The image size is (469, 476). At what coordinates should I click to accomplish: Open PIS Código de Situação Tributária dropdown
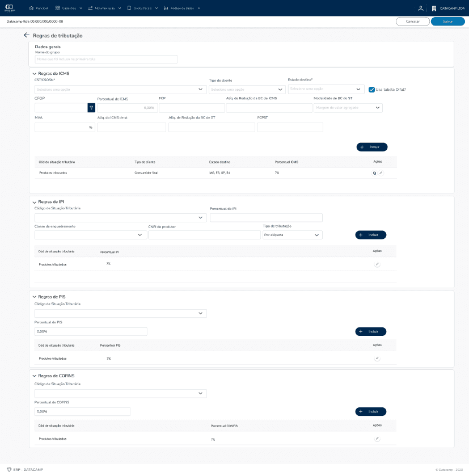121,313
